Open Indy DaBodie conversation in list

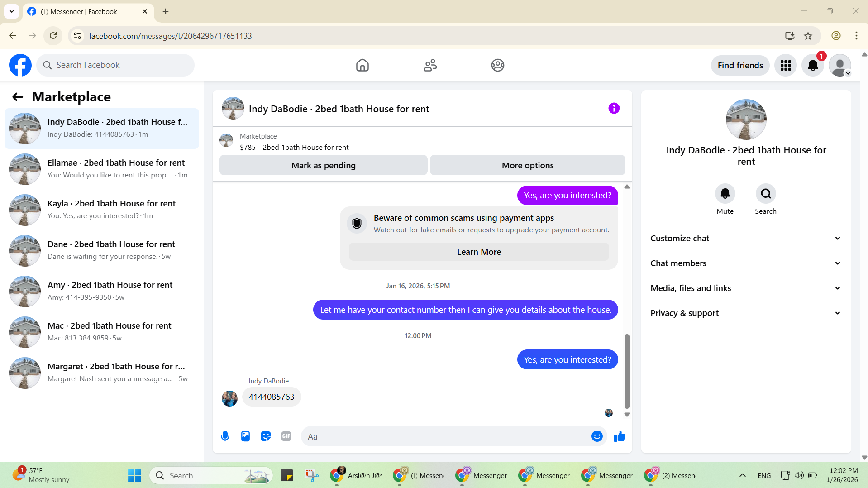coord(102,129)
